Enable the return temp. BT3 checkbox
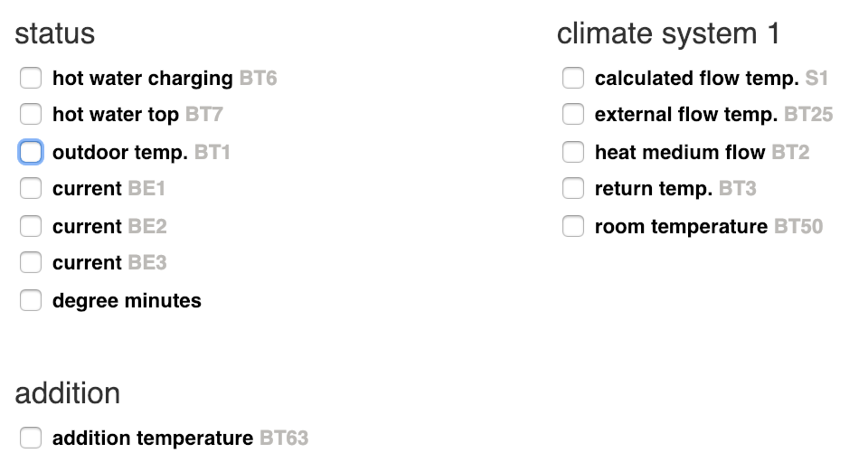868x472 pixels. [573, 189]
